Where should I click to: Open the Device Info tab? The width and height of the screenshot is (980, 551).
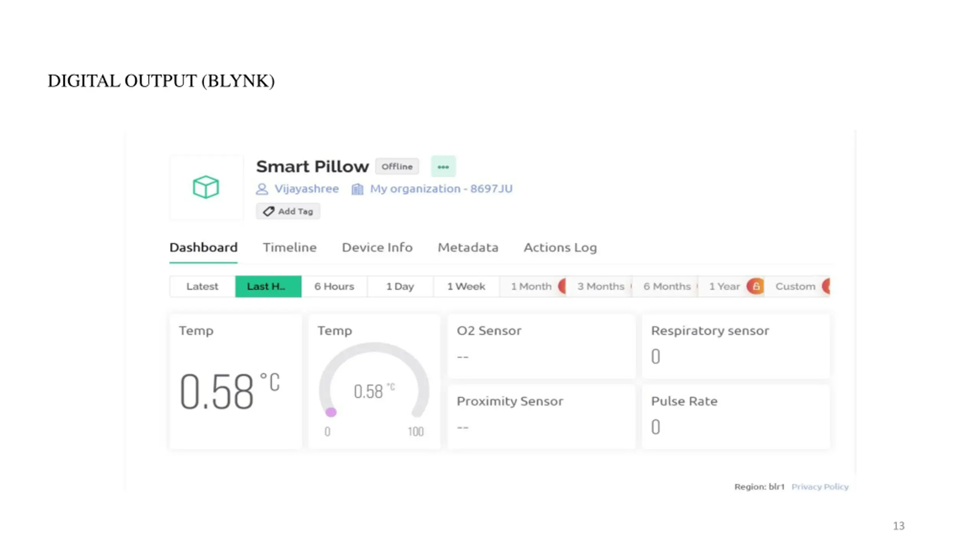377,247
